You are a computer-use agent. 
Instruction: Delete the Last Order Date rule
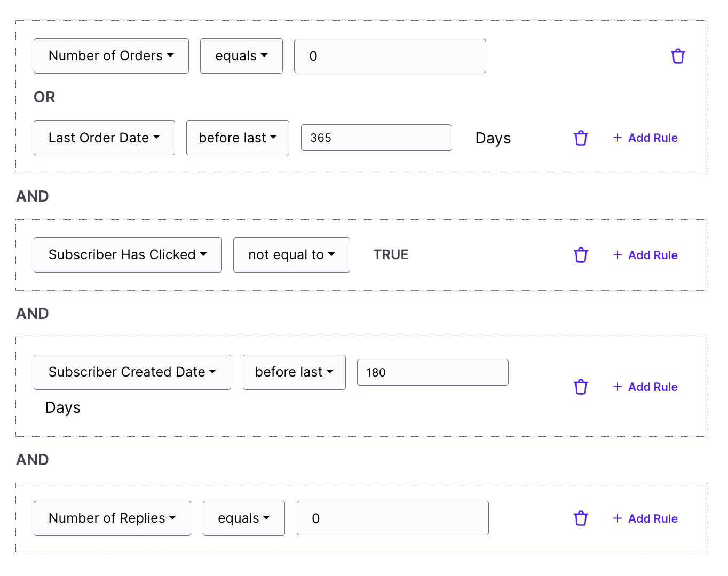coord(581,138)
